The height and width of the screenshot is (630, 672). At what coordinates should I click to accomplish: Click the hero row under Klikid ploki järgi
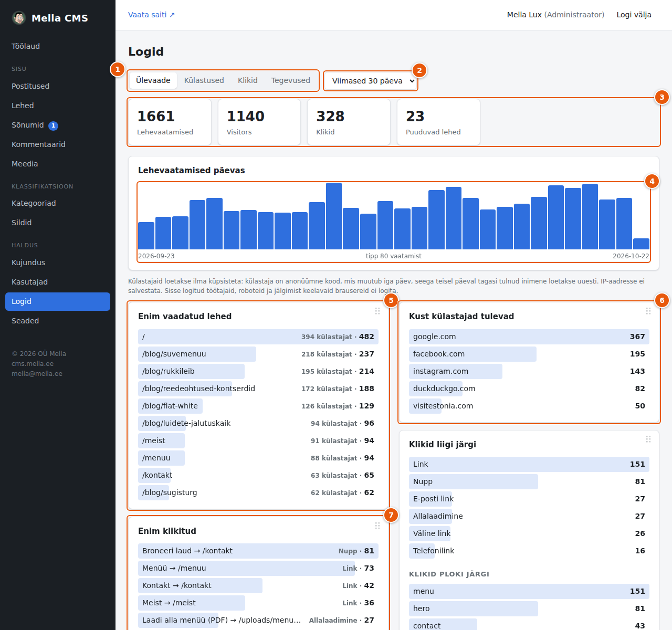click(529, 608)
